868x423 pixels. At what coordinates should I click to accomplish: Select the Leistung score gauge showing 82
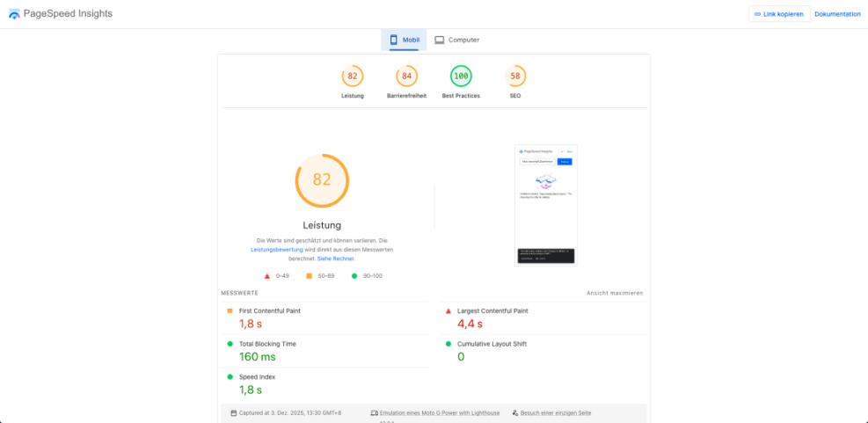(353, 76)
